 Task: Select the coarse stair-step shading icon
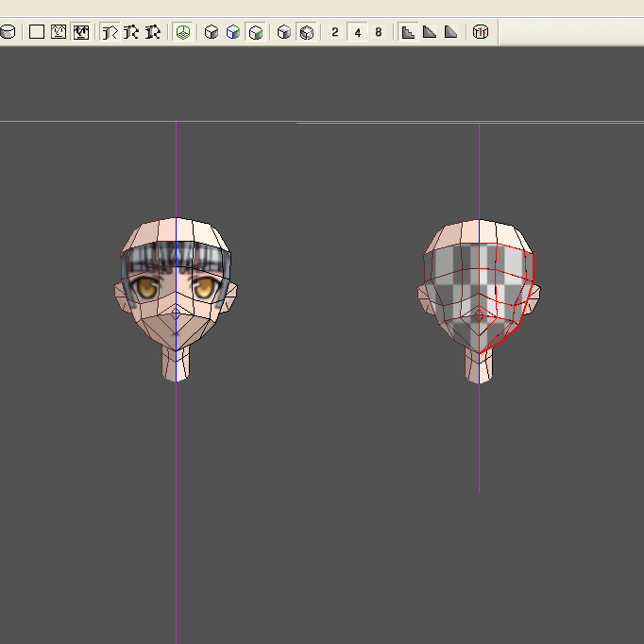tap(408, 32)
